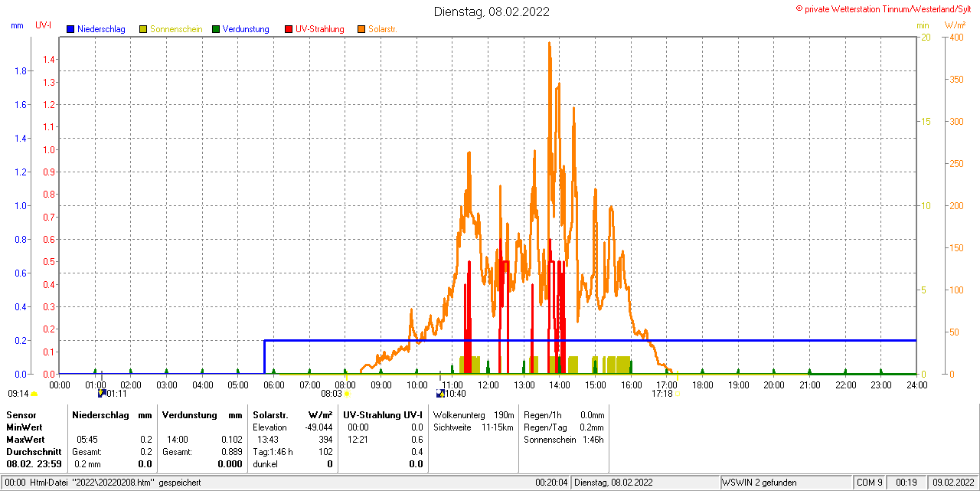Click the blue Niederschlag legend swatch

[x=70, y=29]
